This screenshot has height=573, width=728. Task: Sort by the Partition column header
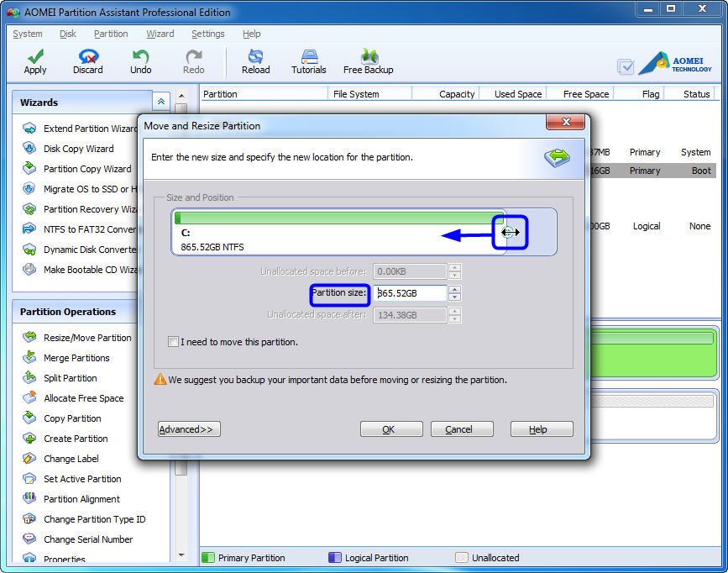pos(264,94)
